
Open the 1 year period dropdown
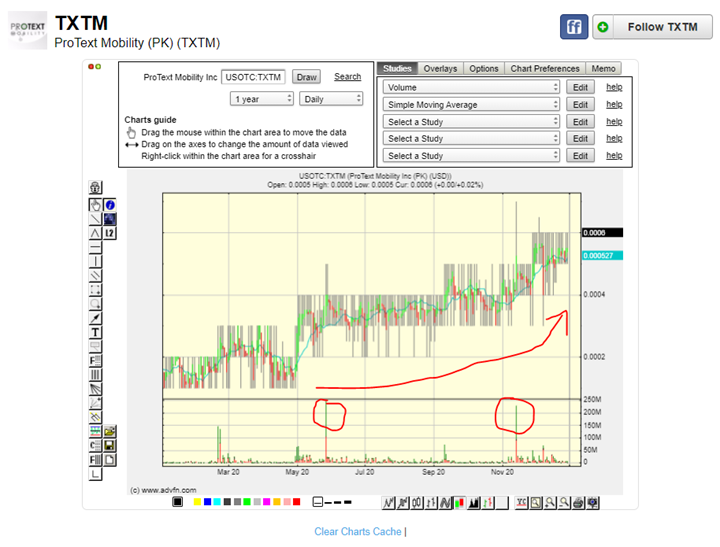click(x=262, y=99)
